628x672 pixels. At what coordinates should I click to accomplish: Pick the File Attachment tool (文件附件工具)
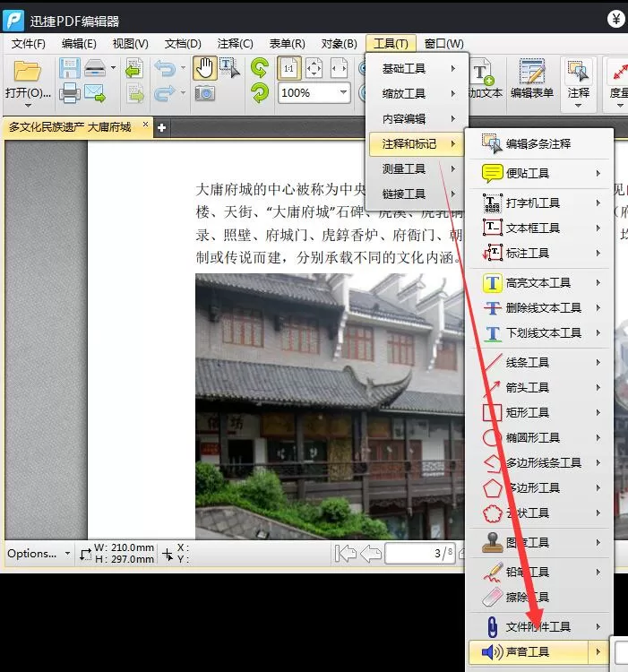pyautogui.click(x=539, y=627)
